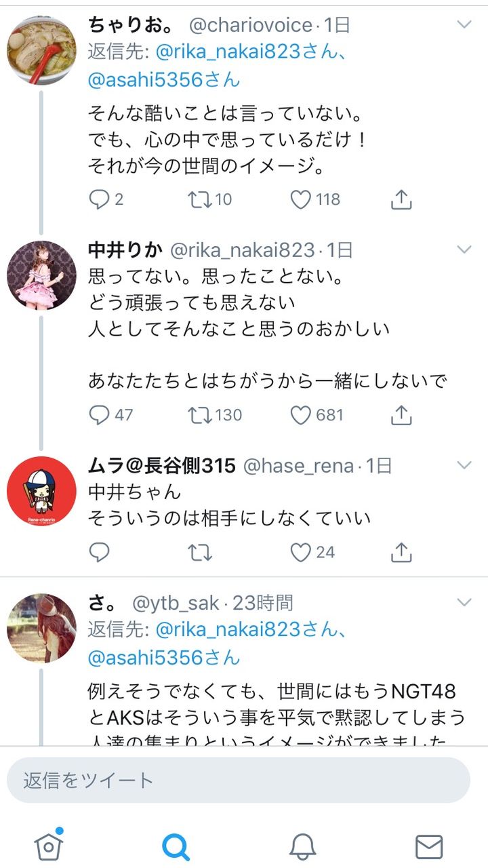
Task: Open the chevron menu on さ。's tweet
Action: coord(464,602)
